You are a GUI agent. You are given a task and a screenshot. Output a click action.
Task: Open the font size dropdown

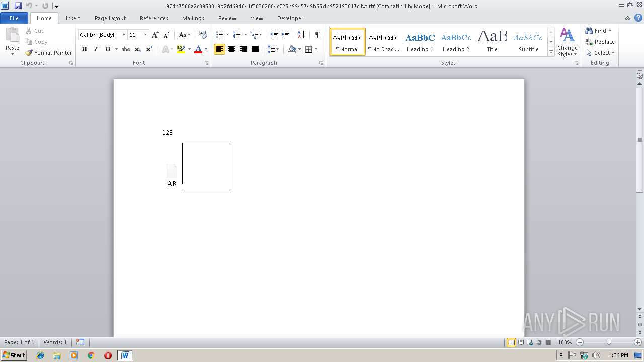(x=146, y=35)
